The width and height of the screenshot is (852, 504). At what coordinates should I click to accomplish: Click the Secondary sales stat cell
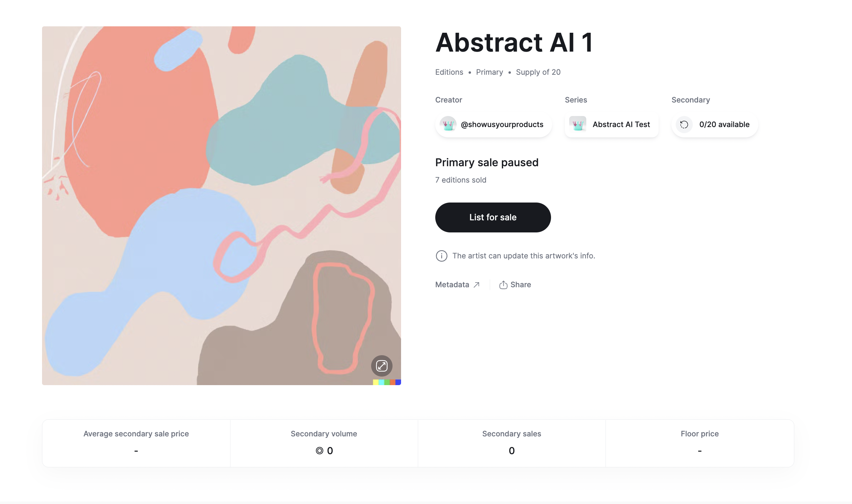(511, 443)
